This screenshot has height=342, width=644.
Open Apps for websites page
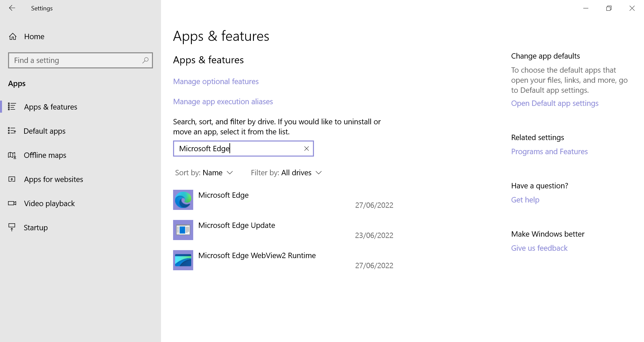tap(80, 179)
